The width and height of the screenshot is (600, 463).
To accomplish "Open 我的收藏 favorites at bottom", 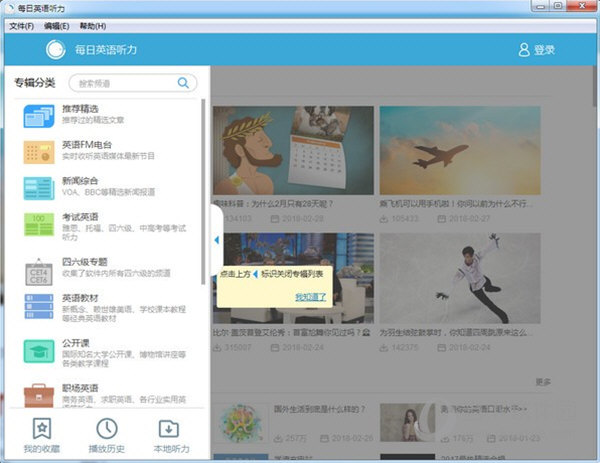I will [x=42, y=435].
